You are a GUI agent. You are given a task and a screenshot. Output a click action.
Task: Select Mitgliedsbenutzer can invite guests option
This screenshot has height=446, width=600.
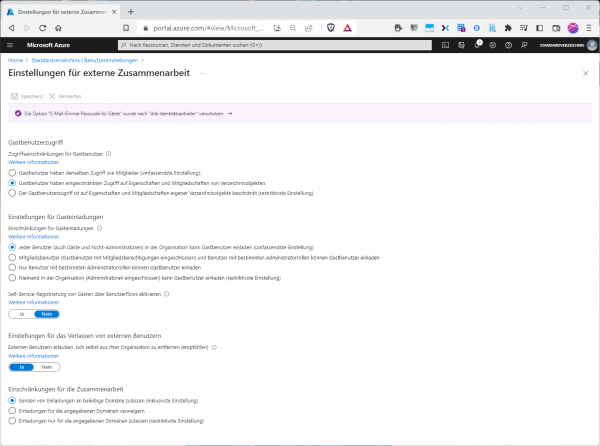click(12, 257)
